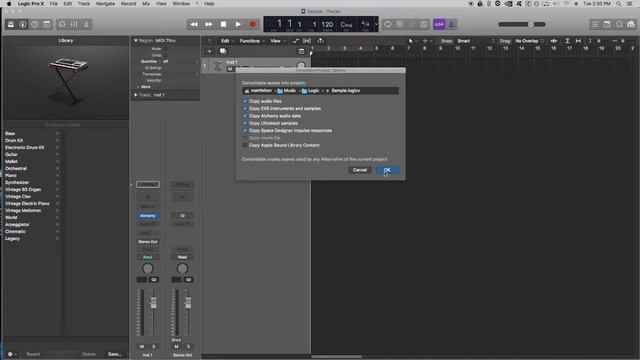
Task: Click the Save button in Library
Action: [x=114, y=354]
